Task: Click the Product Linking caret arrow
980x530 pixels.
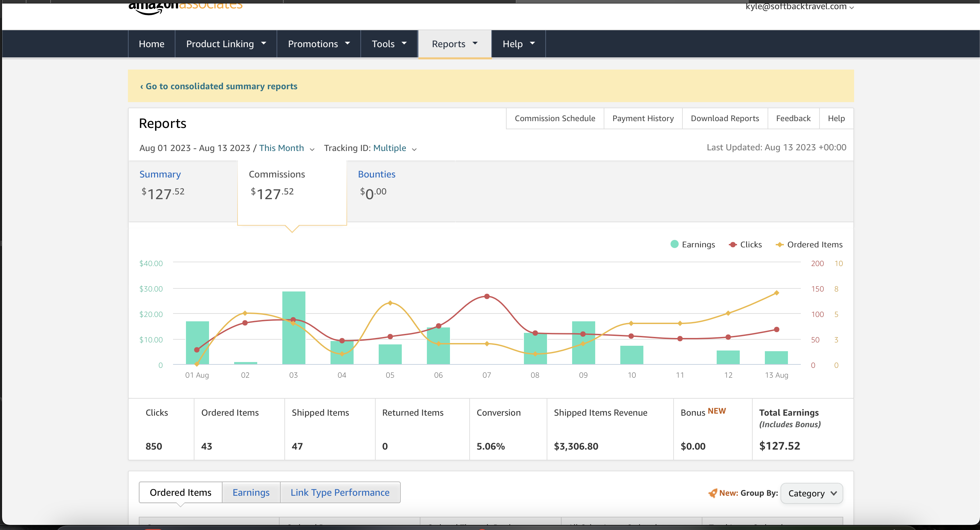Action: coord(263,43)
